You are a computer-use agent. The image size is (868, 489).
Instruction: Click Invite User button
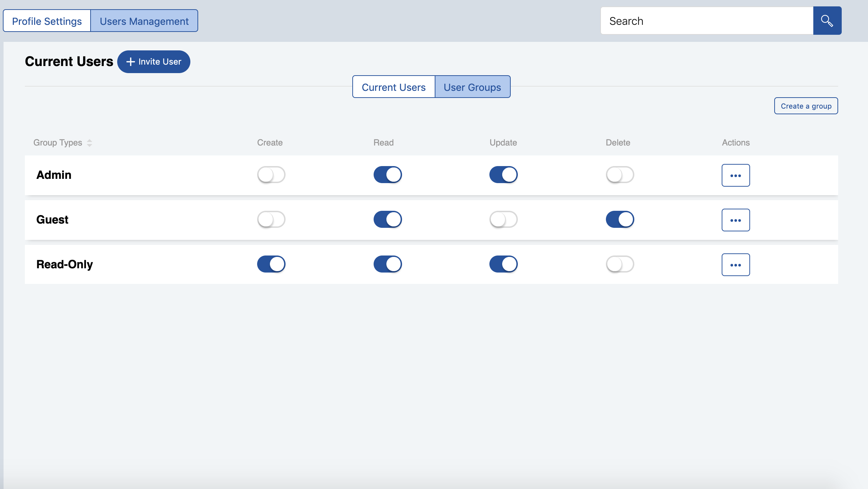click(x=153, y=61)
